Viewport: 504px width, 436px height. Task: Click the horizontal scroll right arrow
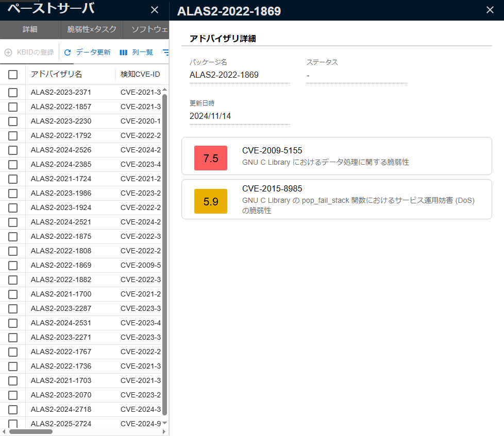coord(164,431)
